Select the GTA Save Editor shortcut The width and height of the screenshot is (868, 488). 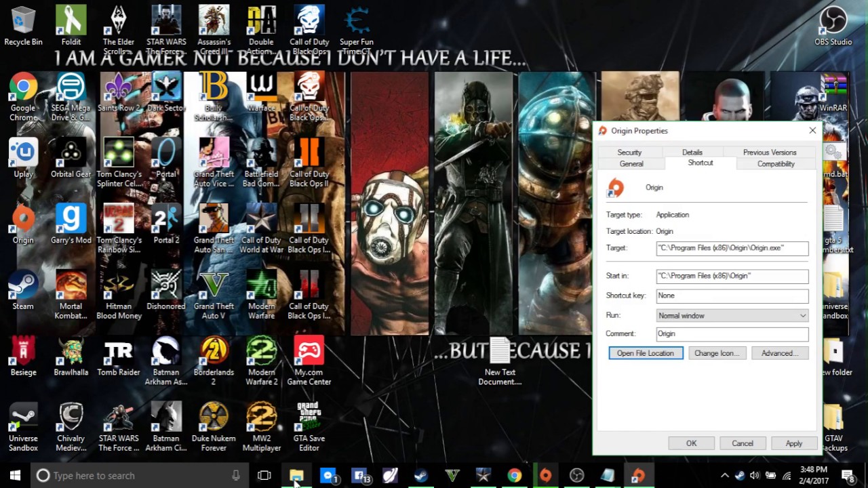pos(309,427)
